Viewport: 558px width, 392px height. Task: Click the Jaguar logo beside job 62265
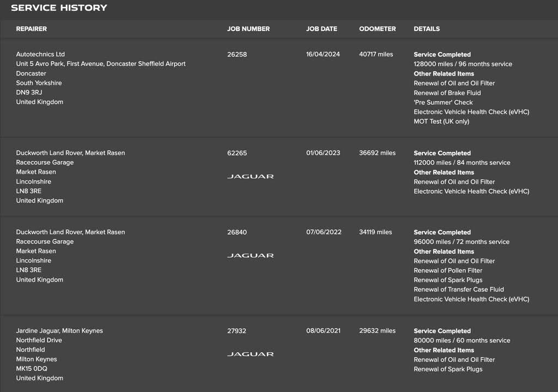click(250, 176)
